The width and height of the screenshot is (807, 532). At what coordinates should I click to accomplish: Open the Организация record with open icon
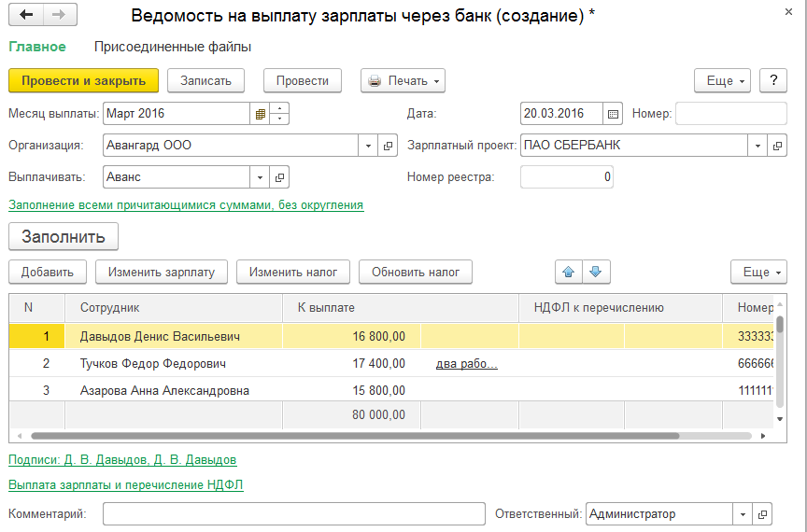[389, 146]
